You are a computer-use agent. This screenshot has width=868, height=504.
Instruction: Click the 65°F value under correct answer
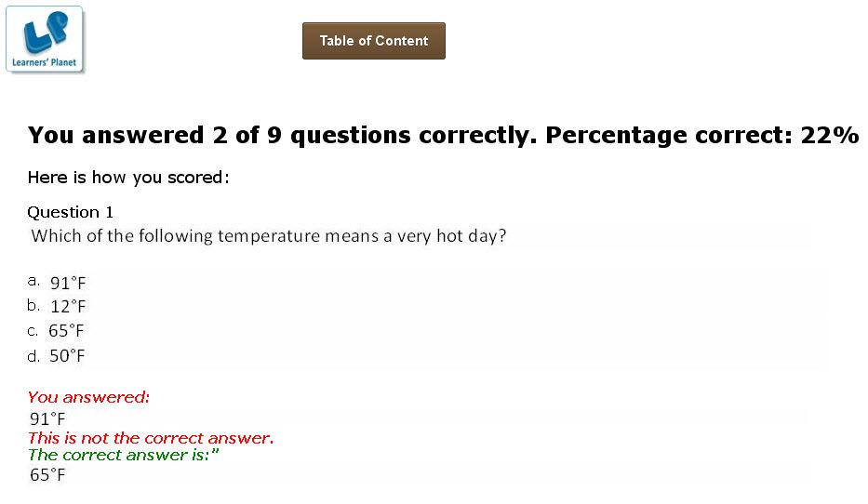coord(47,475)
